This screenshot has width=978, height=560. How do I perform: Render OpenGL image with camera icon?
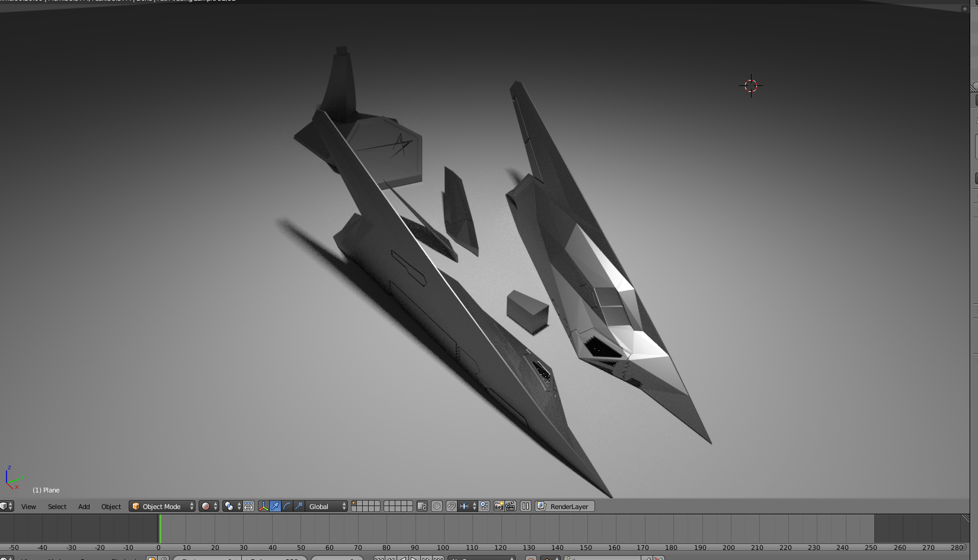tap(499, 506)
